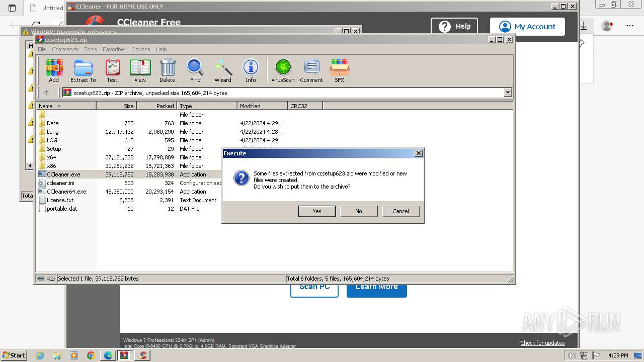644x362 pixels.
Task: Click the Add toolbar icon in WinRAR
Action: pyautogui.click(x=54, y=71)
